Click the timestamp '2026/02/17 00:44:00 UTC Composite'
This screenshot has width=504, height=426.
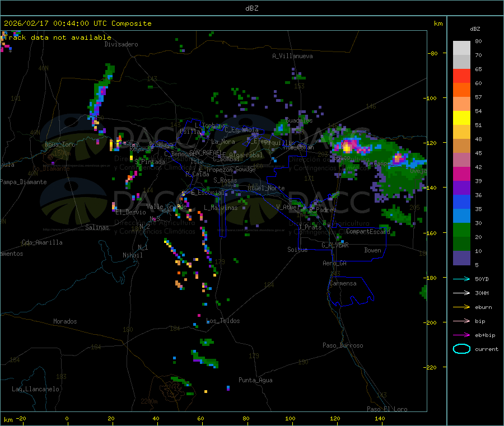coord(77,24)
